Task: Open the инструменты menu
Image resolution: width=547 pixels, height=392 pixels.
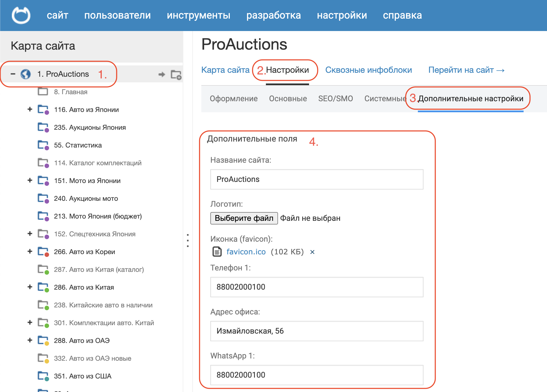Action: 198,15
